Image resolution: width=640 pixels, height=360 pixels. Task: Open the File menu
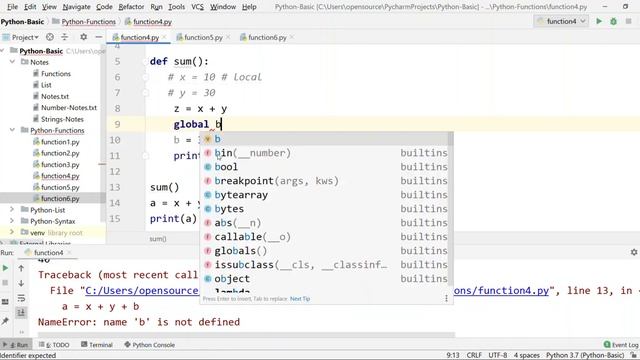[x=12, y=7]
